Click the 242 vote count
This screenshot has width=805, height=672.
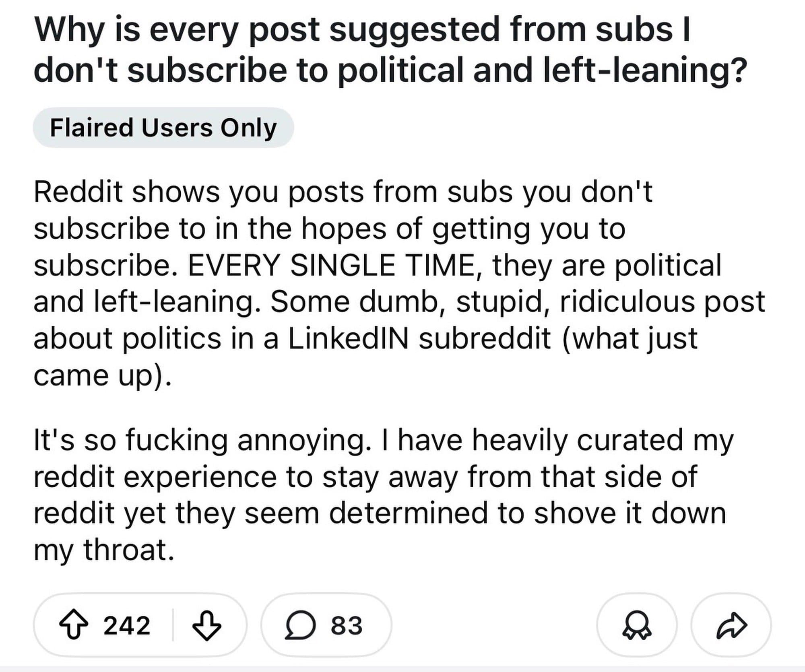point(126,625)
